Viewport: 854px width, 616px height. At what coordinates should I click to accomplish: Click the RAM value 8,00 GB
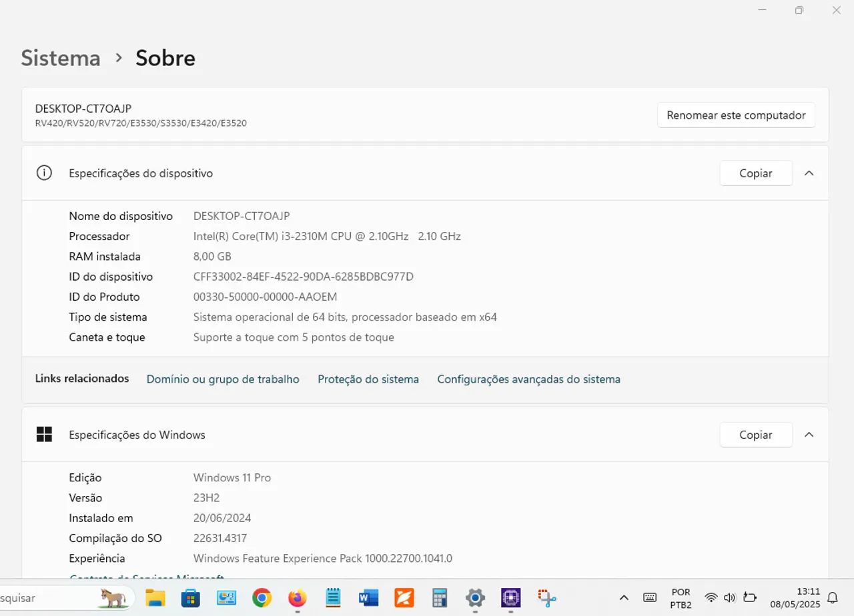[x=212, y=257]
